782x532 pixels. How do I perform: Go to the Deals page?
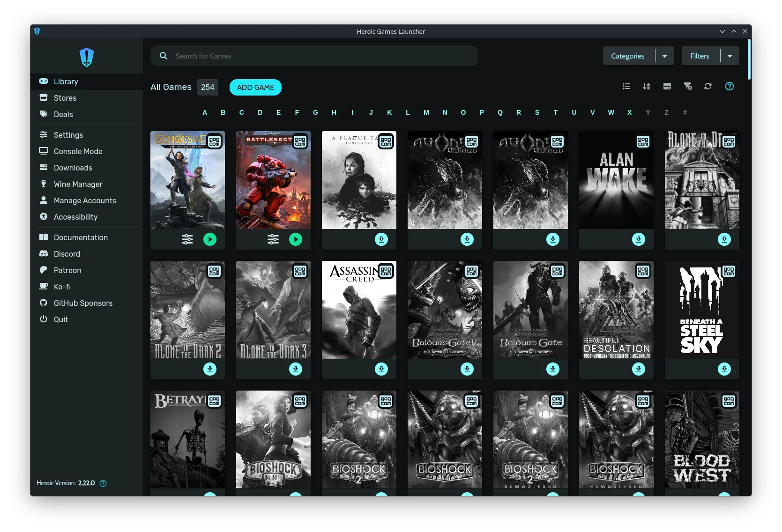87,114
